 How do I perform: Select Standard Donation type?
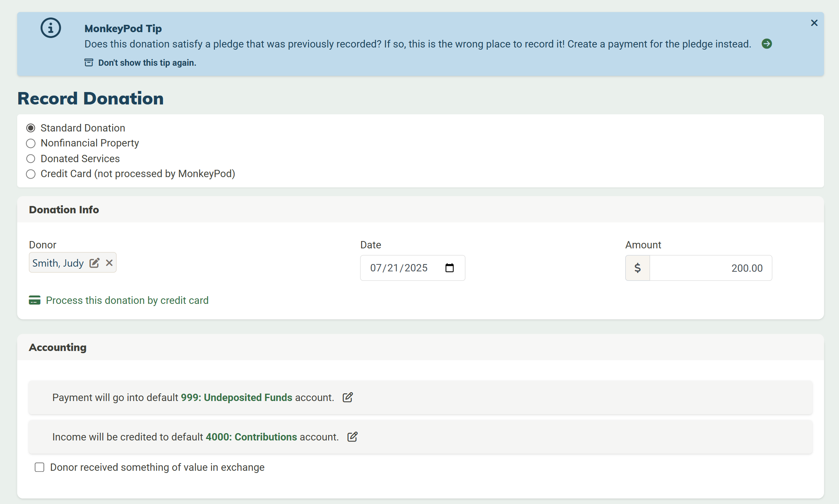[x=31, y=127]
